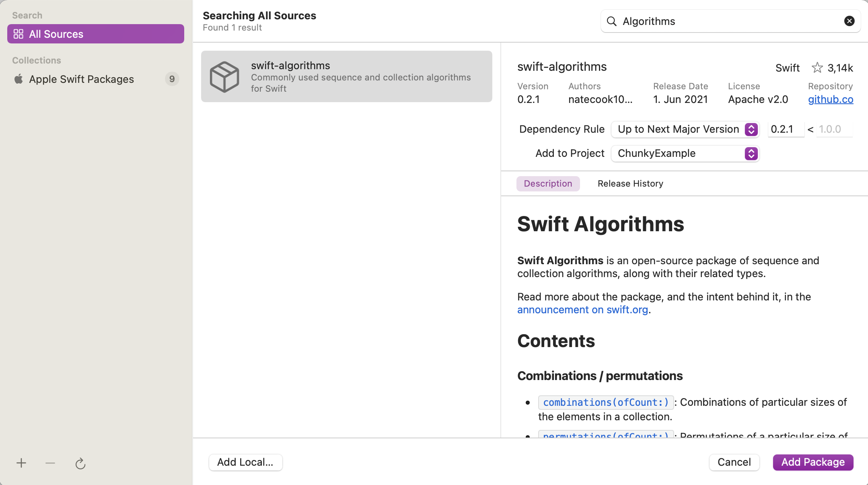Open the combinations(ofCount:) documentation link
This screenshot has width=868, height=485.
(x=606, y=402)
